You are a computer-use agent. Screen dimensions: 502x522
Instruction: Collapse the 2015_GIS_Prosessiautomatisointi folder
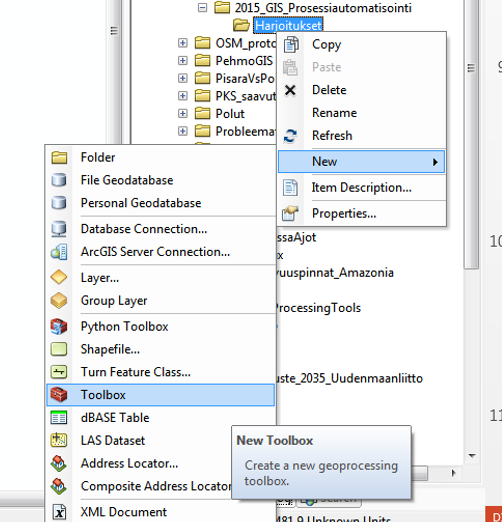coord(202,7)
